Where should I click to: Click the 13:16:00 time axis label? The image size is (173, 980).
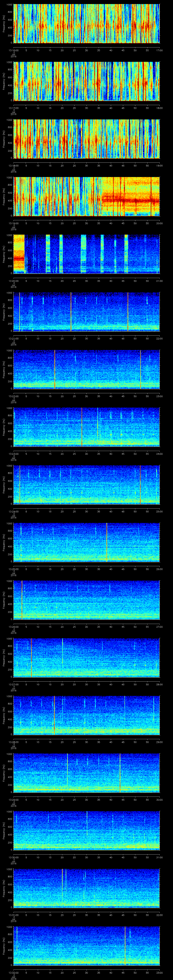pos(13,50)
